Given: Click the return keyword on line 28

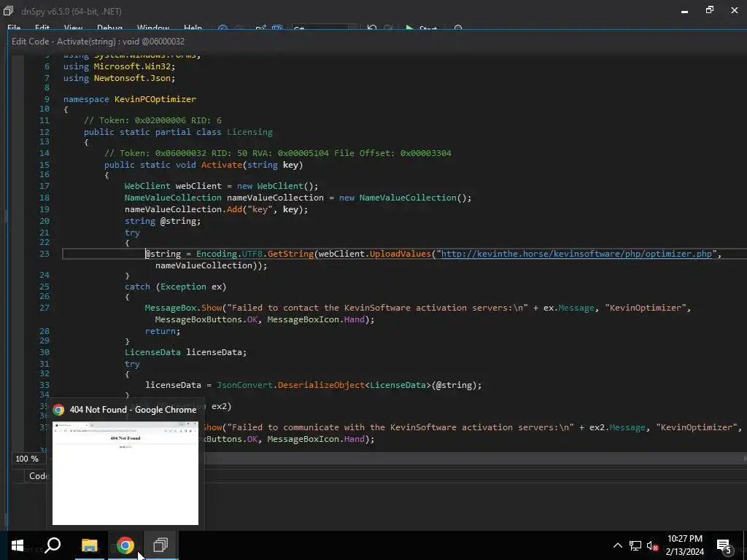Looking at the screenshot, I should tap(160, 331).
